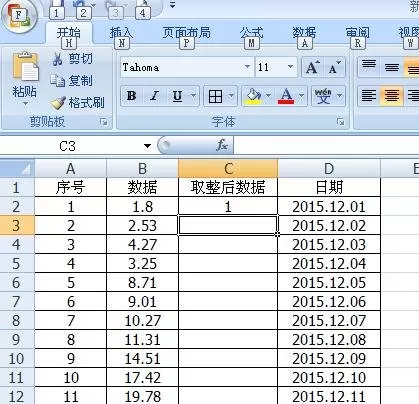Screen dimensions: 419x404
Task: Select cell containing 8.71
Action: coord(142,282)
